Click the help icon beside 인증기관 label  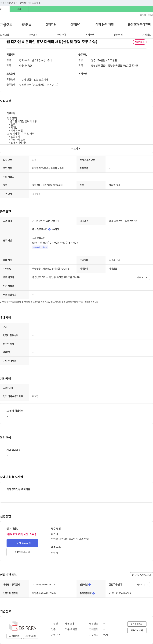pos(90,584)
